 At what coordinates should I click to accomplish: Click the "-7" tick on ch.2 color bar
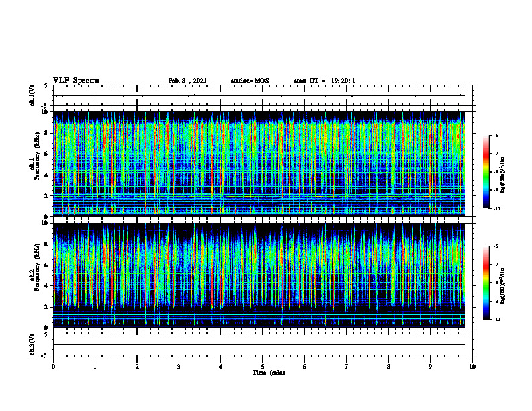click(x=496, y=265)
